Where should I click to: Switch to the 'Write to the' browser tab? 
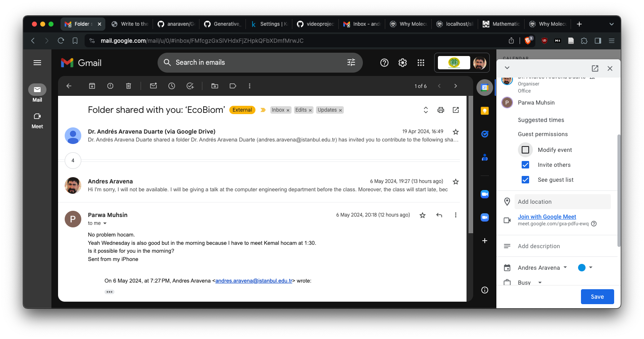(x=130, y=24)
